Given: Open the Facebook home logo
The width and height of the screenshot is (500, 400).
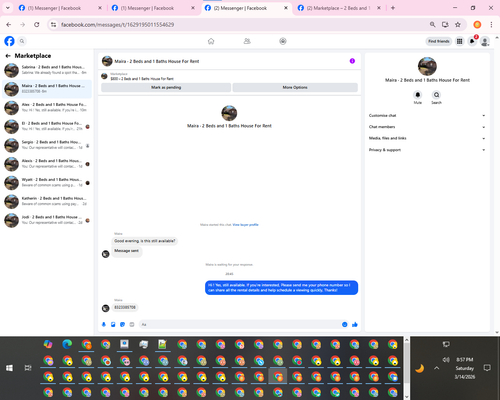Looking at the screenshot, I should pos(9,41).
